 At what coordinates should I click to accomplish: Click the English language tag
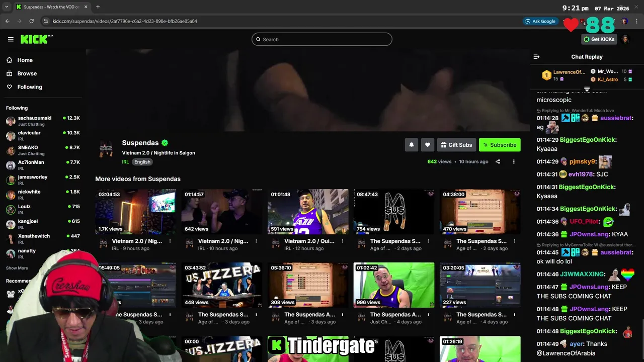(142, 162)
